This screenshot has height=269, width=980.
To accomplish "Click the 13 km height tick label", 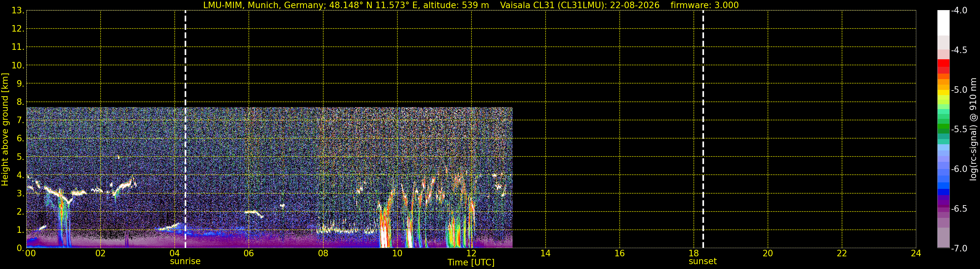I will [17, 11].
